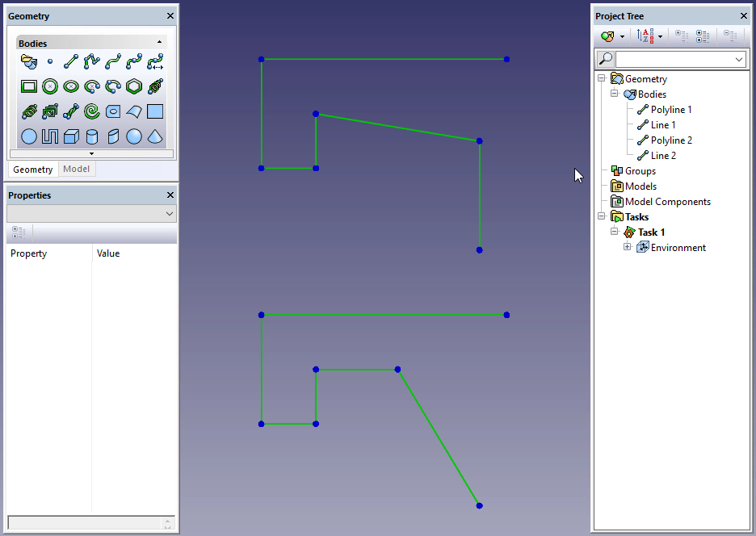Select the Cone body tool

click(x=155, y=136)
